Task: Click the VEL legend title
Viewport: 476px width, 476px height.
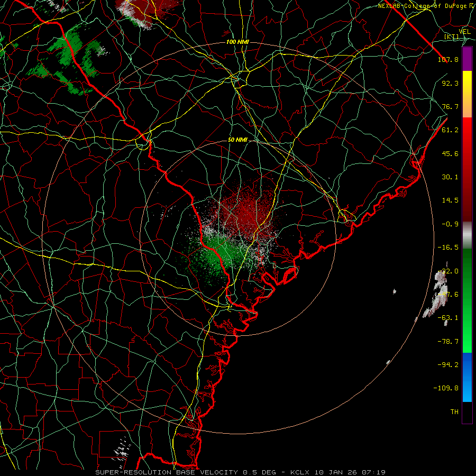Action: (x=464, y=32)
